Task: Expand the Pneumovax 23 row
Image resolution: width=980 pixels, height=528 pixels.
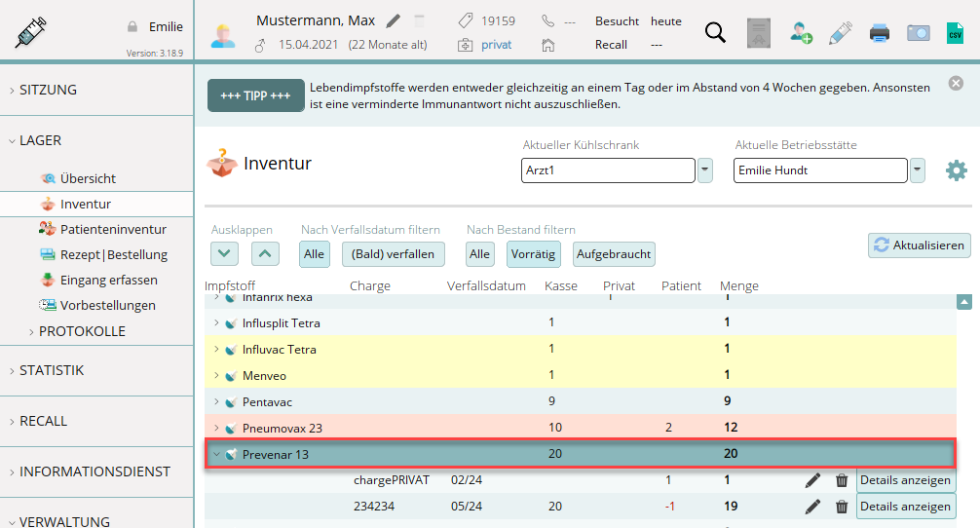Action: [216, 428]
